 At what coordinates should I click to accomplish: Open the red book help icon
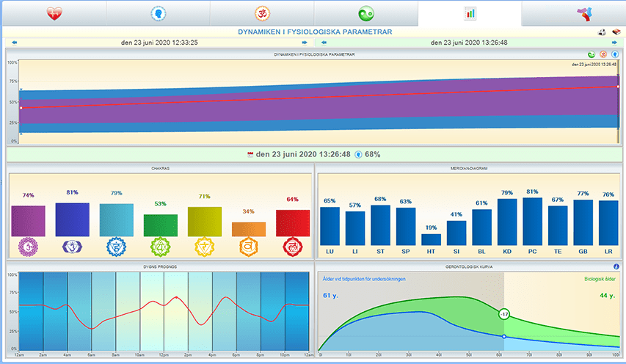click(616, 32)
